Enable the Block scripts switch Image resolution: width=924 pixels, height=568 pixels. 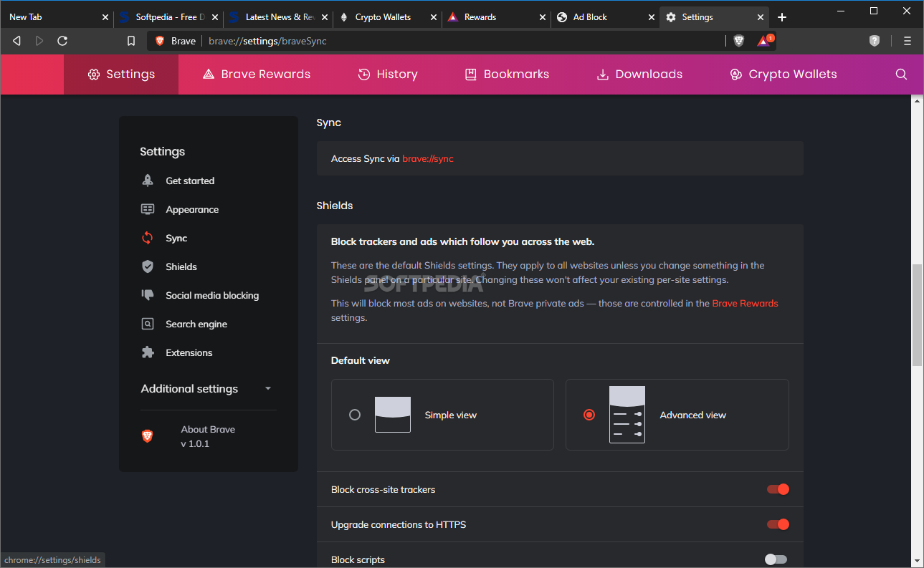point(776,559)
